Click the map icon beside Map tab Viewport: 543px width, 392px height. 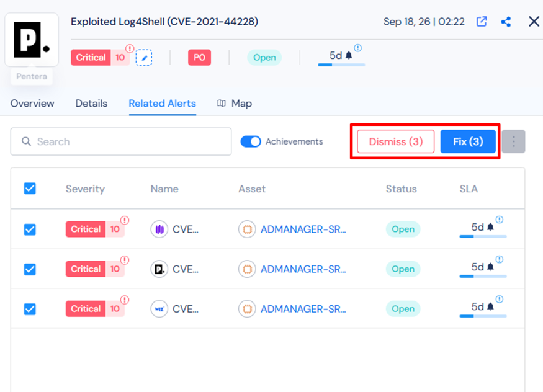pos(222,103)
